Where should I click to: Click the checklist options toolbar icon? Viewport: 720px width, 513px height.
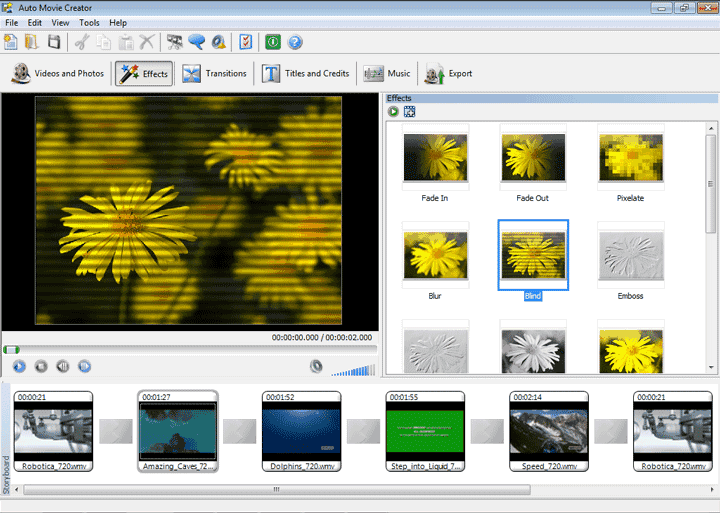(x=246, y=42)
